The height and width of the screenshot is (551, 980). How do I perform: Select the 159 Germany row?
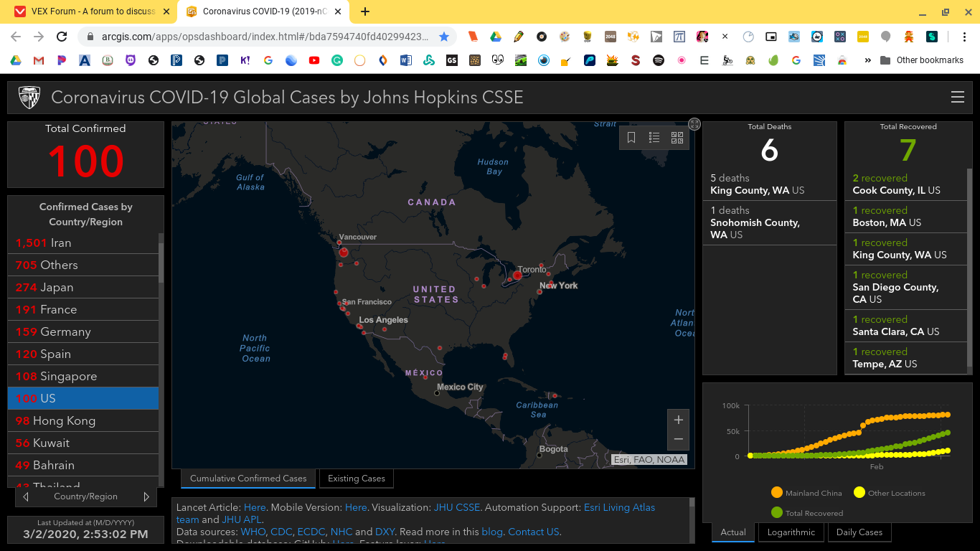[x=83, y=331]
